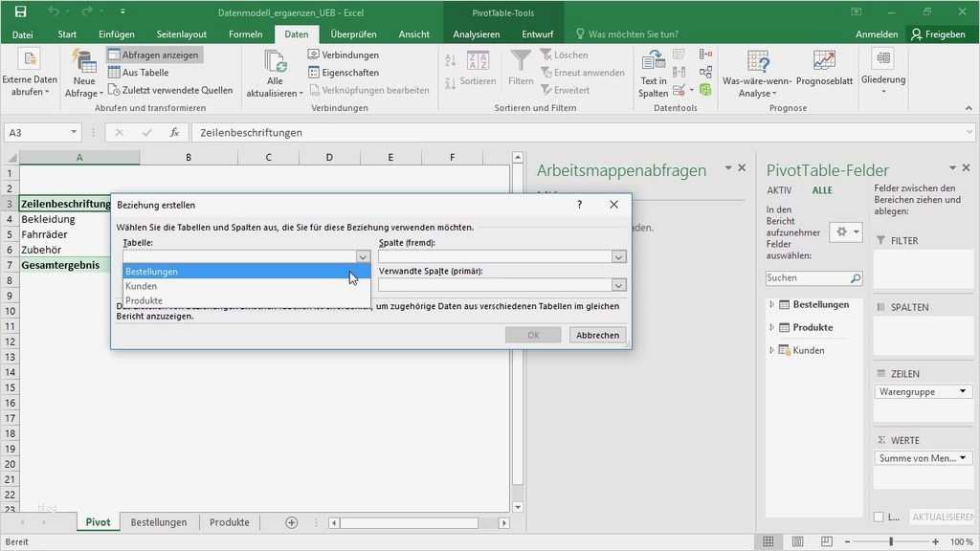Click the Sortieren icon
This screenshot has width=980, height=551.
pyautogui.click(x=479, y=61)
